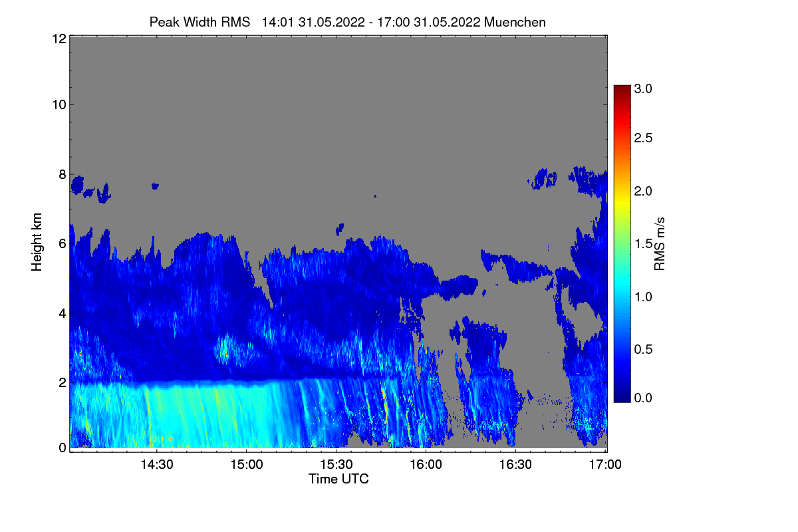Click the 'Height km' axis label
798x532 pixels.
37,243
